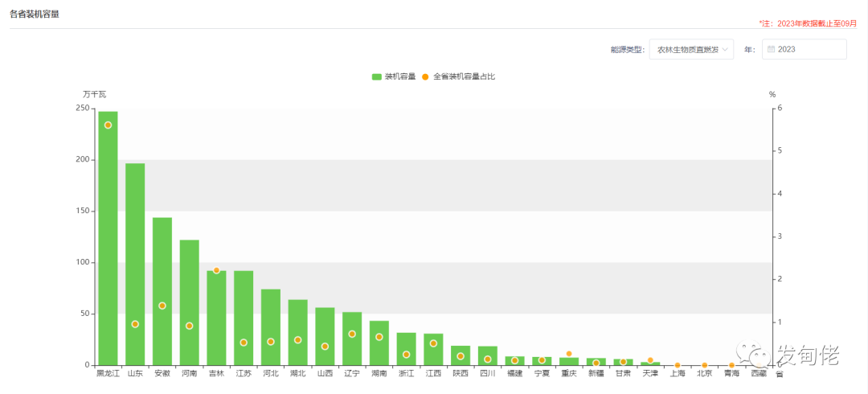The width and height of the screenshot is (868, 394).
Task: Click the 福建 axis label
Action: [x=515, y=374]
